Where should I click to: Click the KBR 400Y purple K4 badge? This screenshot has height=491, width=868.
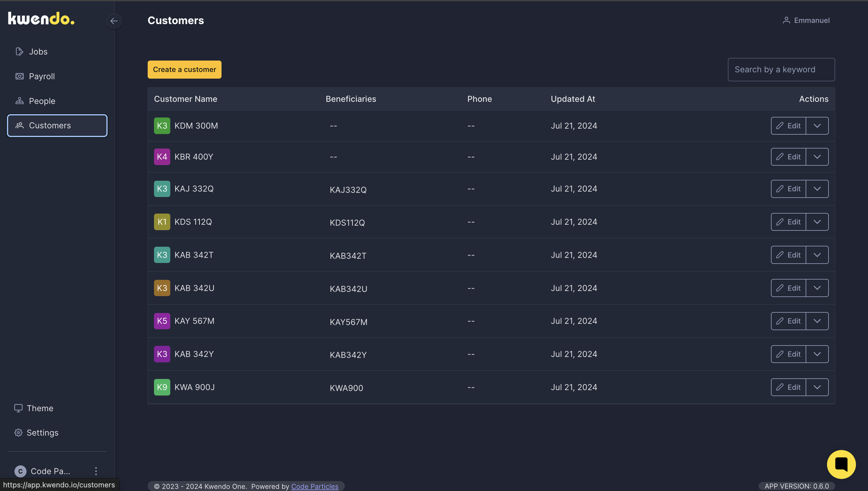coord(162,157)
